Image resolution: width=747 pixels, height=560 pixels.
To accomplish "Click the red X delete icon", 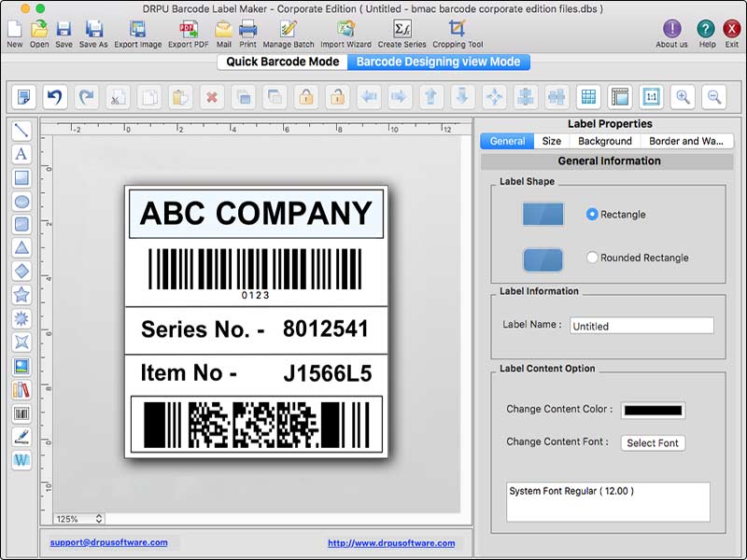I will click(212, 97).
